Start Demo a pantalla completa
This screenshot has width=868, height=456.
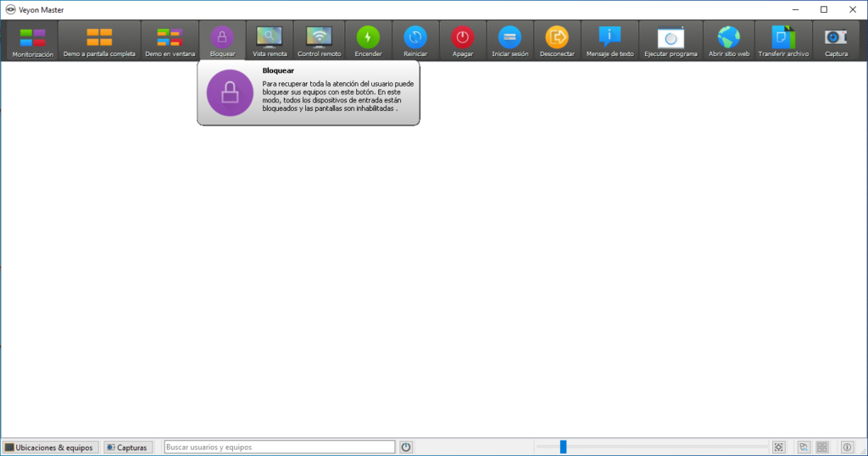pyautogui.click(x=99, y=41)
